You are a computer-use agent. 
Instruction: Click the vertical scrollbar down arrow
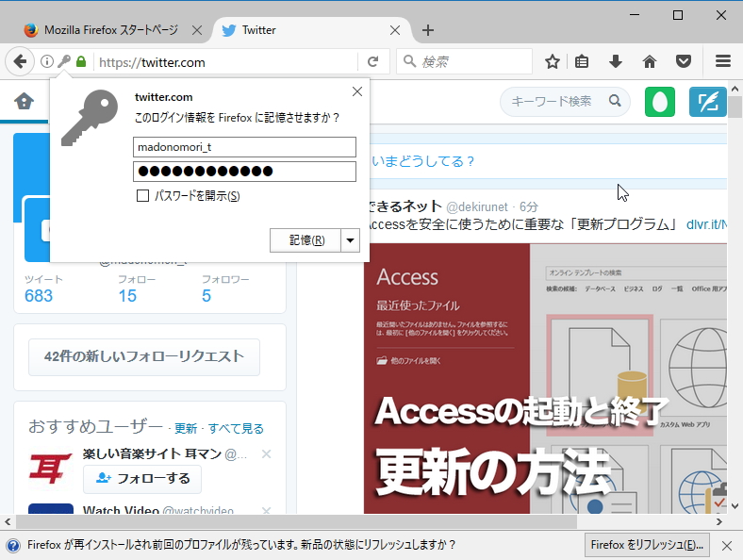[735, 506]
